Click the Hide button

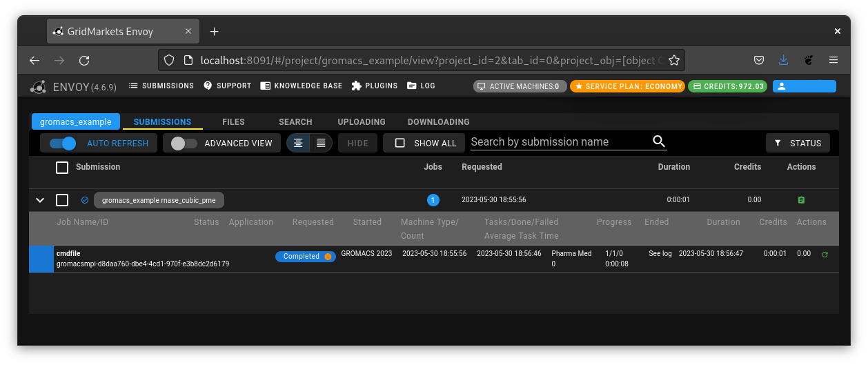coord(357,144)
